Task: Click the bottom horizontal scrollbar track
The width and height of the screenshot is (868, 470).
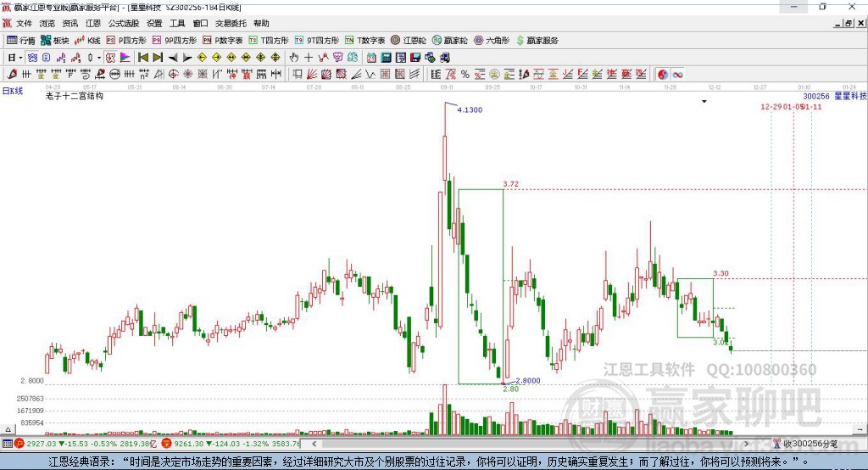Action: pos(530,444)
